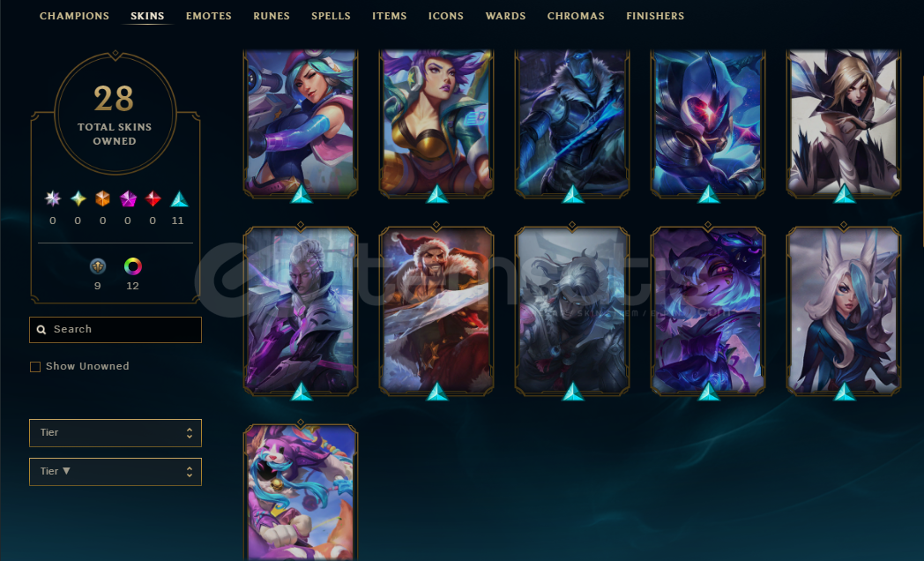Switch to the Champions tab
Viewport: 924px width, 561px height.
tap(74, 16)
